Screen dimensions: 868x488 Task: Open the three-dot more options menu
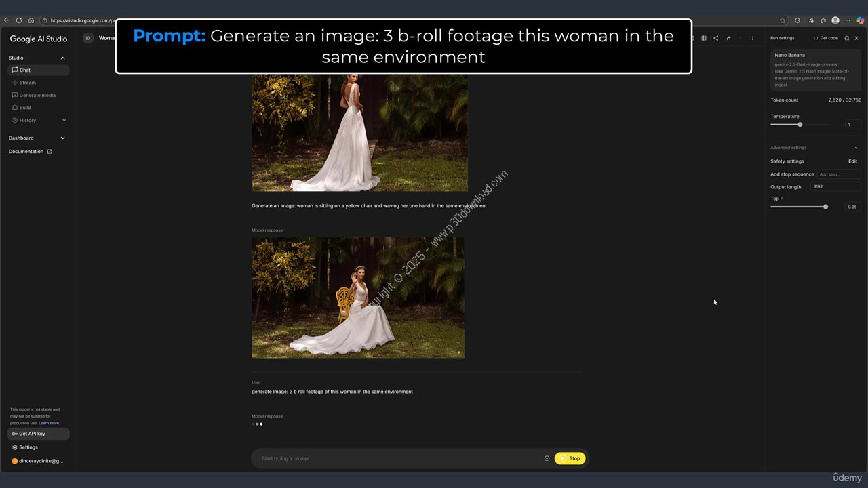click(x=752, y=38)
